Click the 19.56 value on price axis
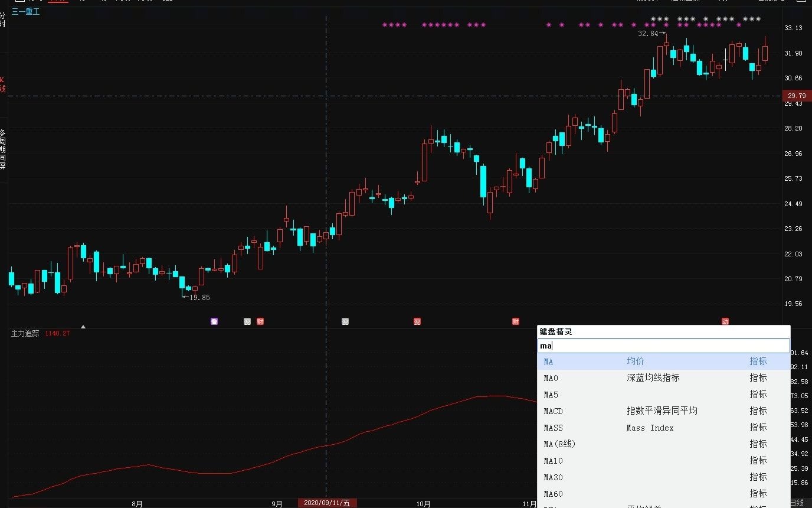This screenshot has height=508, width=812. click(794, 304)
